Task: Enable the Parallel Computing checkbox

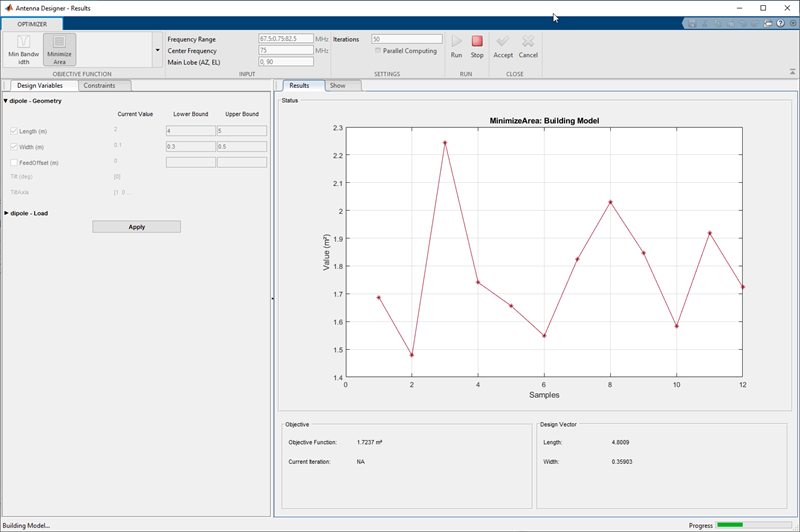Action: (378, 50)
